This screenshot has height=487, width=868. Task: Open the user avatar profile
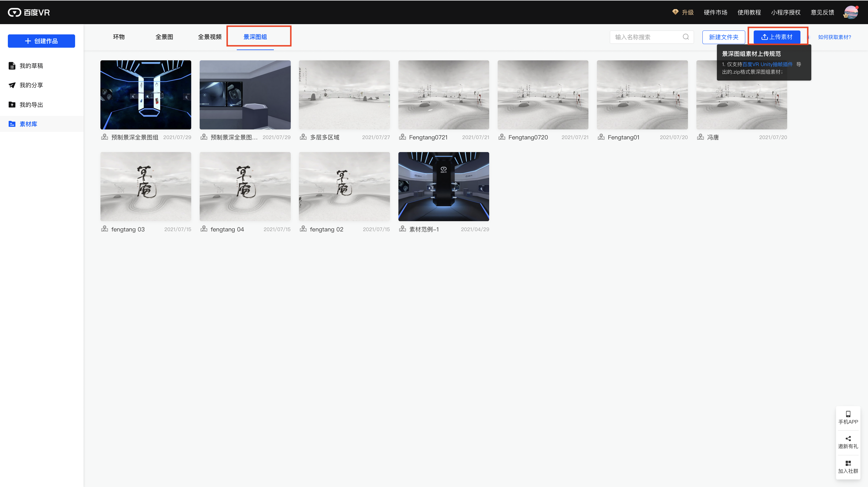(851, 12)
